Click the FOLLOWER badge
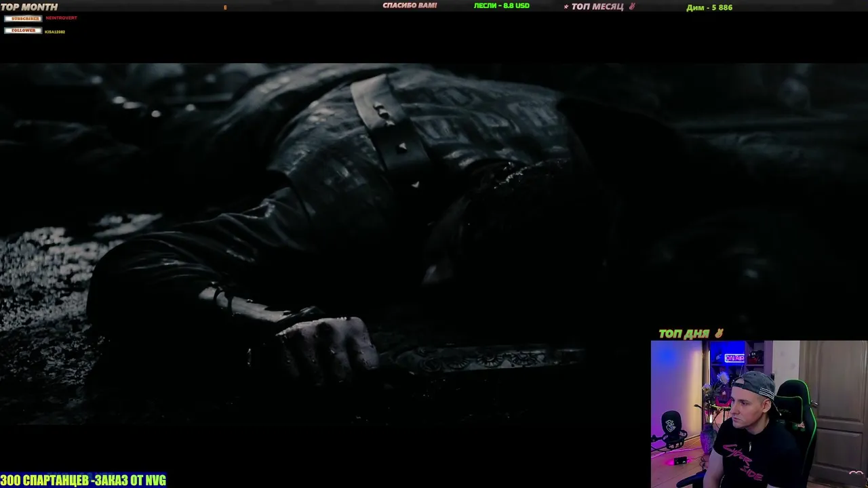This screenshot has height=488, width=868. point(23,30)
